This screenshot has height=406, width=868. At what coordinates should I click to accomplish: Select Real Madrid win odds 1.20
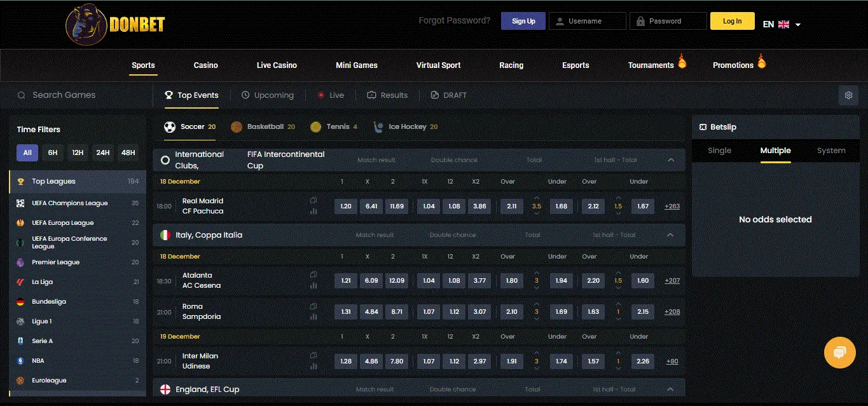(x=346, y=206)
